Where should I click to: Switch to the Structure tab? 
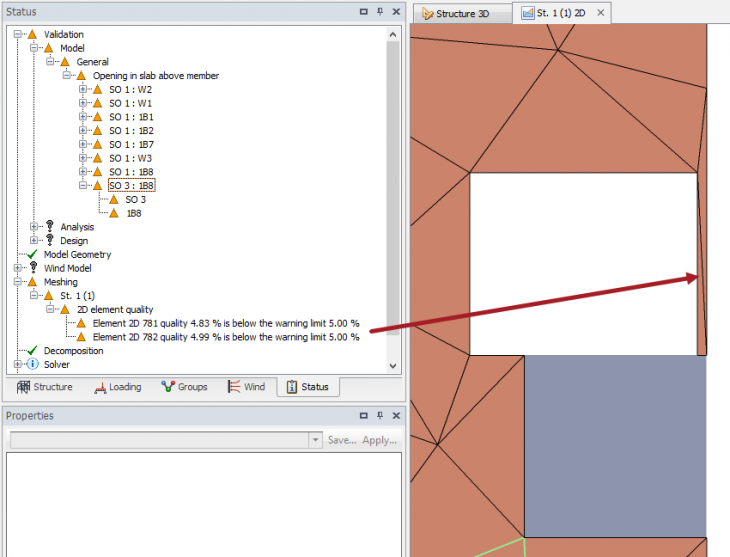[45, 387]
